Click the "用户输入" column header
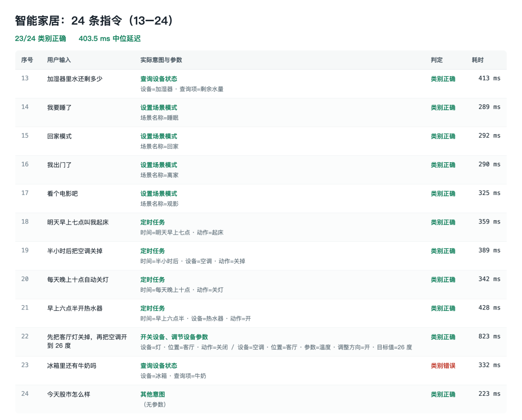Image resolution: width=522 pixels, height=420 pixels. coord(59,60)
